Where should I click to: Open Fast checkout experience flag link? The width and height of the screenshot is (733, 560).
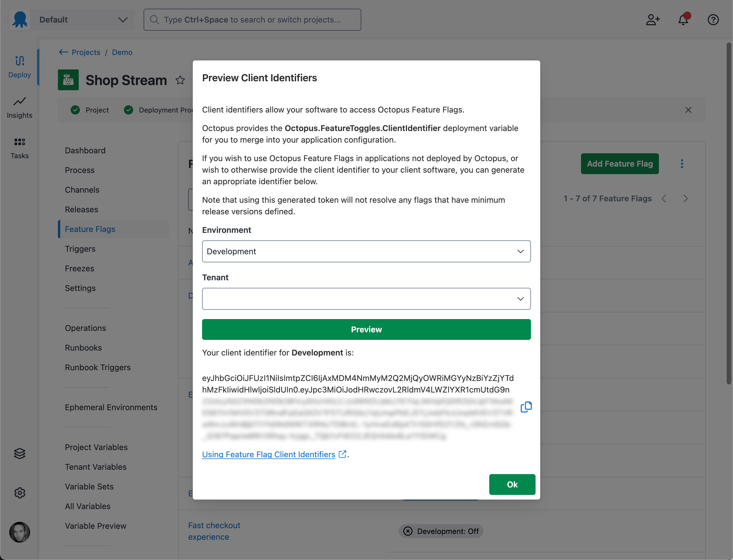(x=214, y=531)
